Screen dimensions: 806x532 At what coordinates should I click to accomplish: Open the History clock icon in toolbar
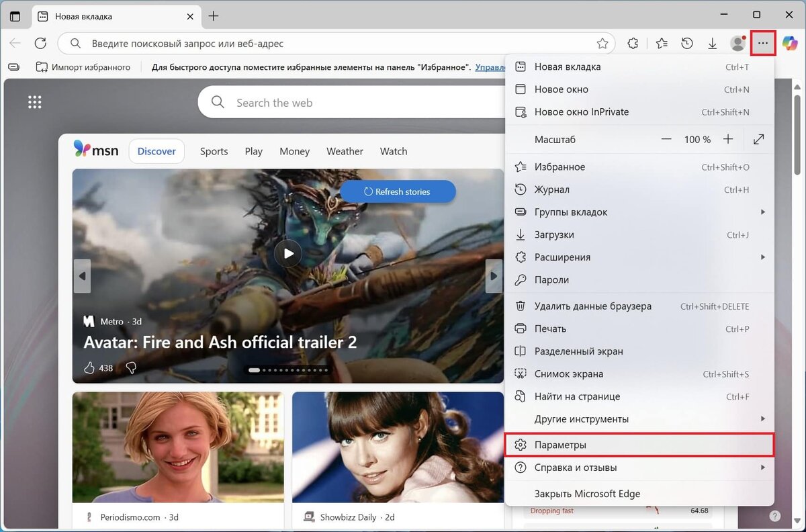(686, 44)
